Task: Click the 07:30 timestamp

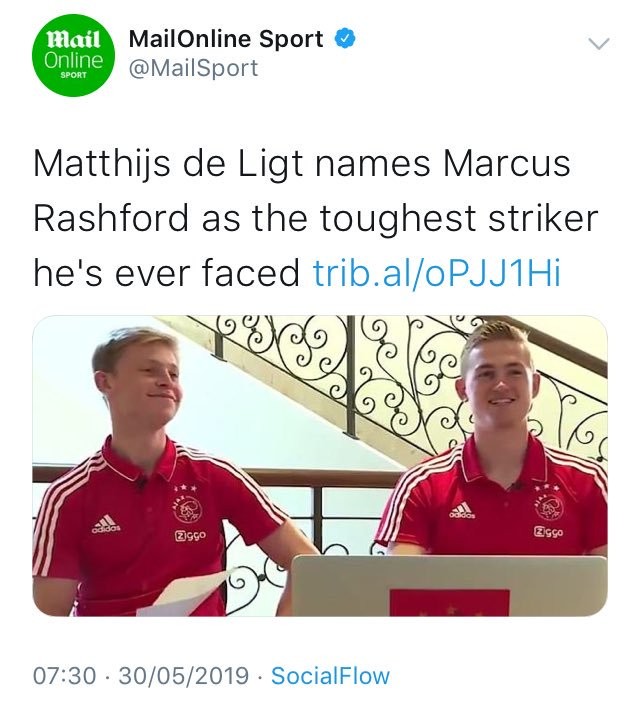Action: click(x=64, y=675)
